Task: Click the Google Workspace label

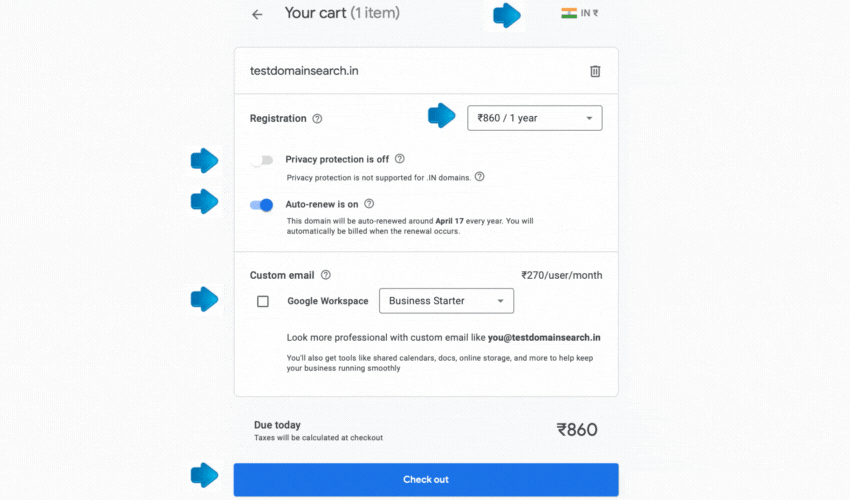Action: 327,301
